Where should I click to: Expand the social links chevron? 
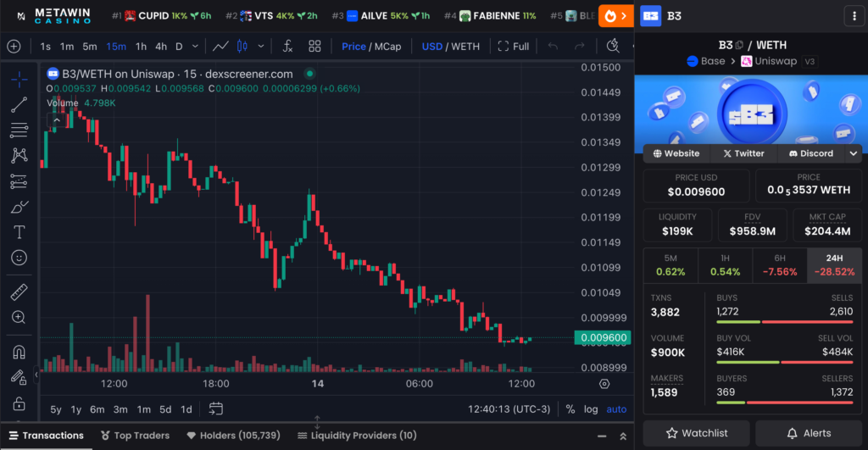(x=852, y=153)
